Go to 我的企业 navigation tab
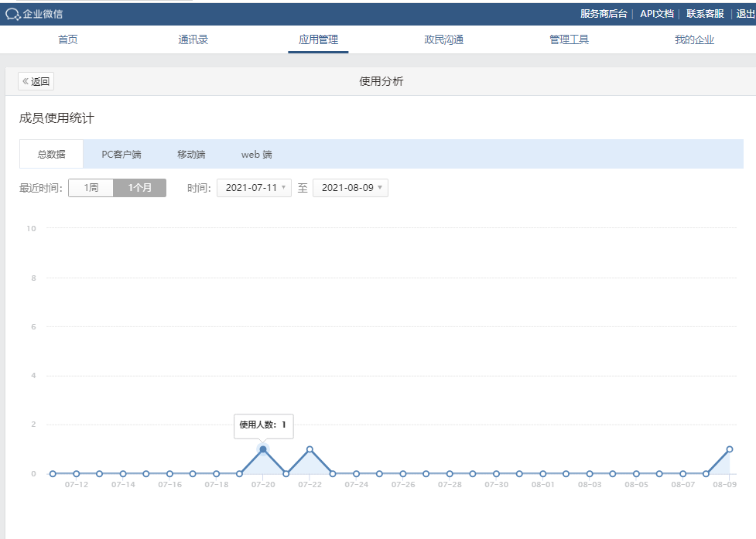This screenshot has height=539, width=756. [x=694, y=39]
